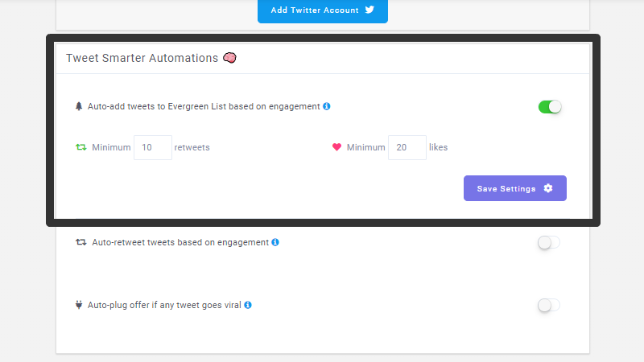Click the Tweet Smarter Automations heading
This screenshot has width=644, height=362.
click(142, 58)
